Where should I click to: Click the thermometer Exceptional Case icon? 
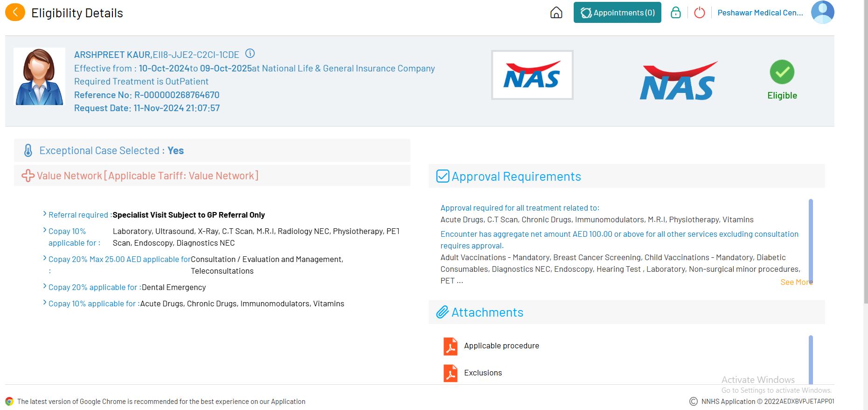(x=28, y=150)
